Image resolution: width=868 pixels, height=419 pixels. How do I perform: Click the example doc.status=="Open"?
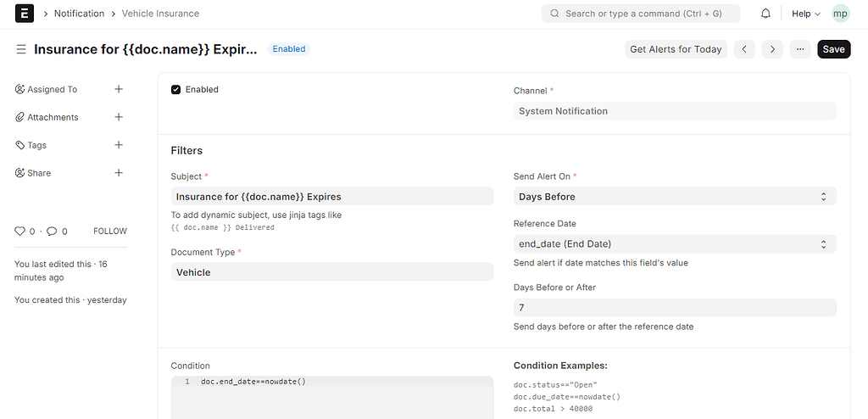click(556, 384)
